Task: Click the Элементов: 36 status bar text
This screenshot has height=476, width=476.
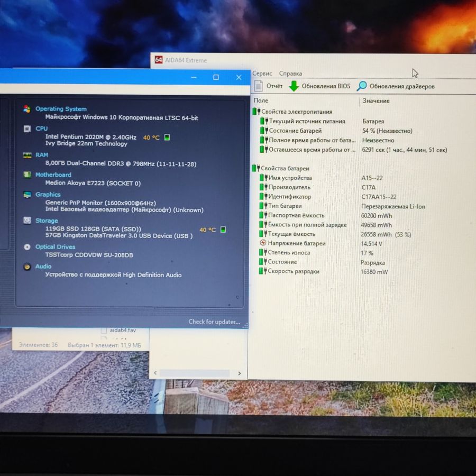Action: (38, 344)
